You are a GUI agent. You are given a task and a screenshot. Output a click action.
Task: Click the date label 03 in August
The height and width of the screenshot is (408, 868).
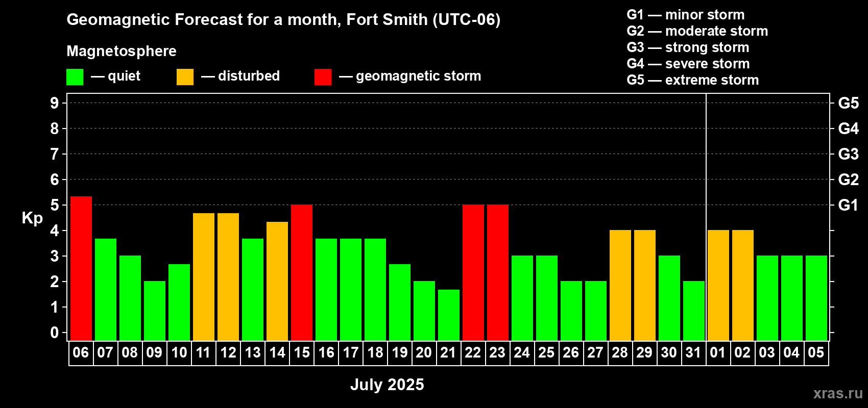coord(767,353)
